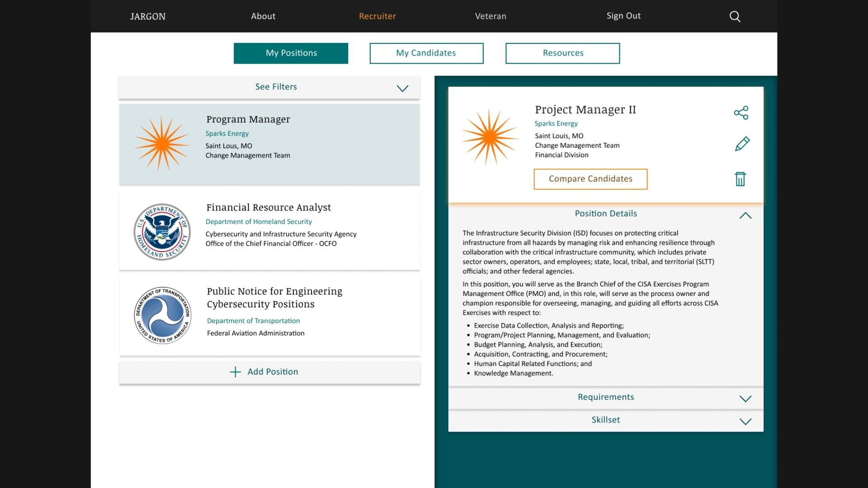Click 'Cybersecurity and Infrastructure Security Agency' text

tap(281, 234)
